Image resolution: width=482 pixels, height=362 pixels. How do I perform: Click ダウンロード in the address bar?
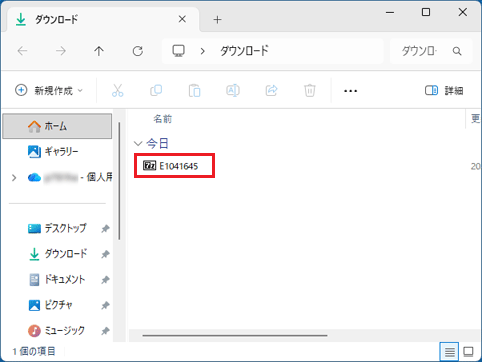pos(244,51)
